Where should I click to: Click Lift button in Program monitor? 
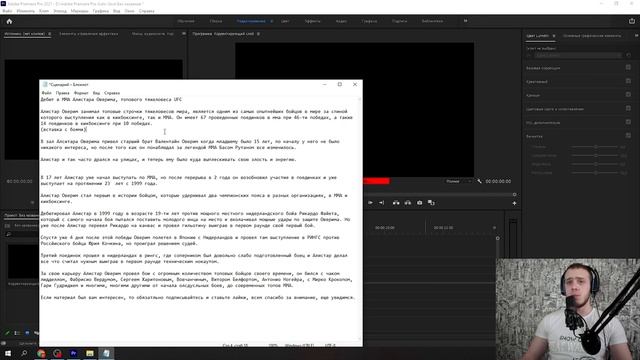[396, 203]
